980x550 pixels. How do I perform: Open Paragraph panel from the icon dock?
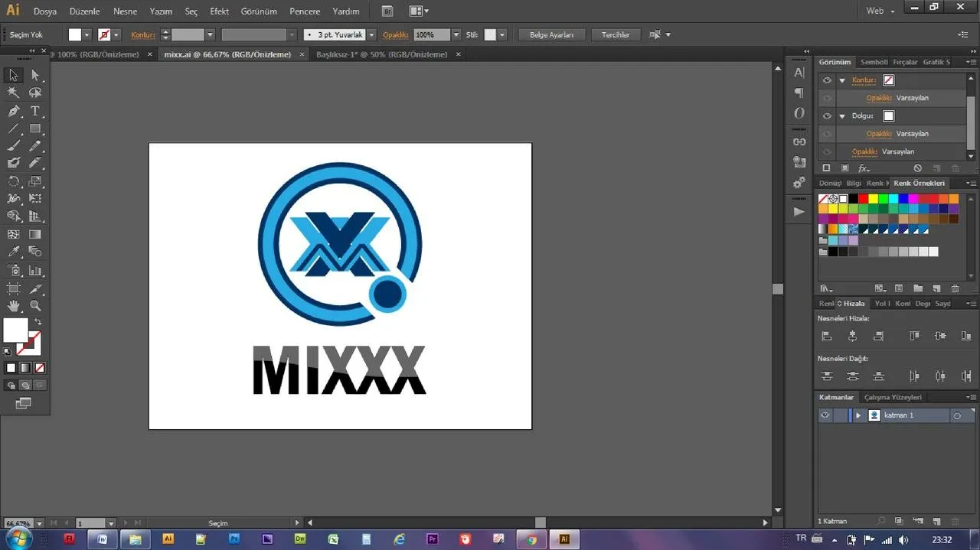(799, 93)
